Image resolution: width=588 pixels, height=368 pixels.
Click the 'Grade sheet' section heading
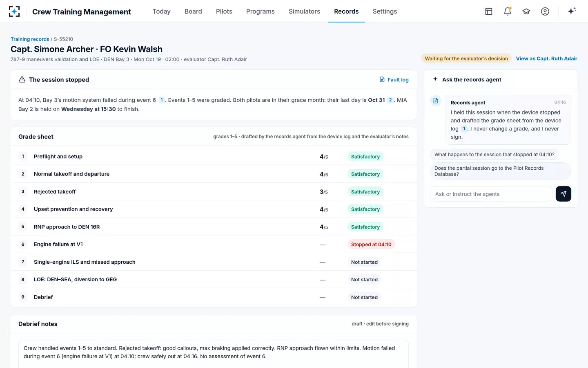tap(36, 137)
